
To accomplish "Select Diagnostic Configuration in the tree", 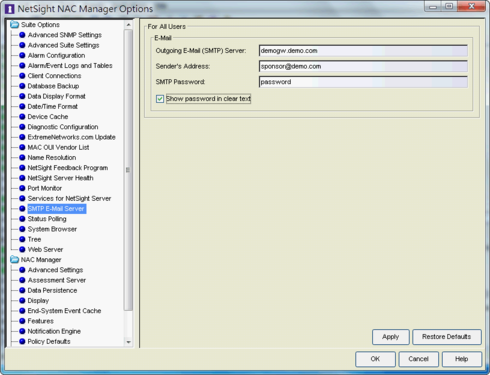I will pos(63,127).
